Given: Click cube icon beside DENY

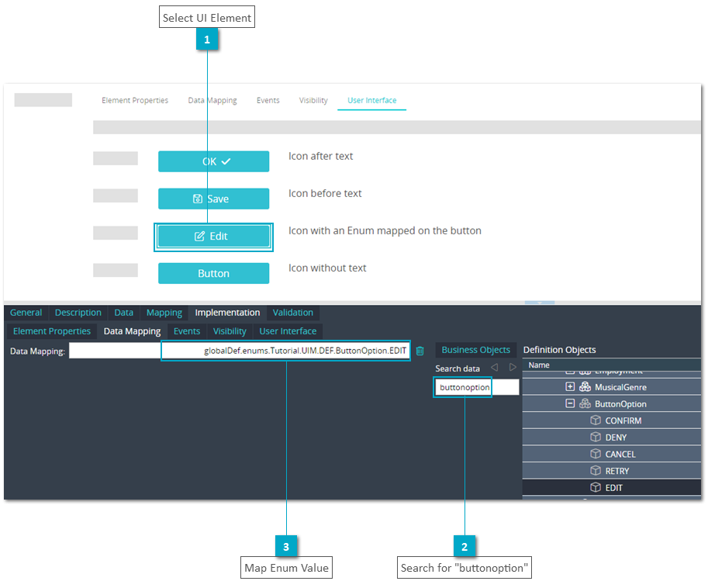Looking at the screenshot, I should pos(596,438).
